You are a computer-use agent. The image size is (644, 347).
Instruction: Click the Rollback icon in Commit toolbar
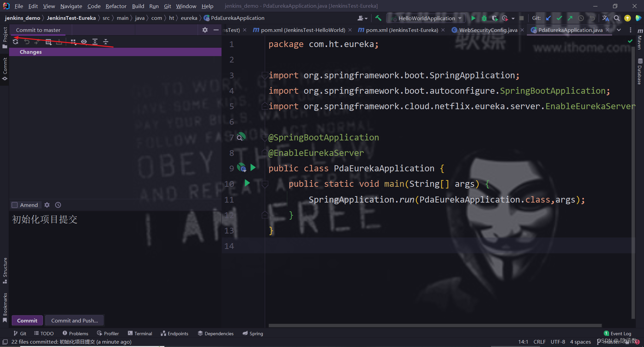27,42
